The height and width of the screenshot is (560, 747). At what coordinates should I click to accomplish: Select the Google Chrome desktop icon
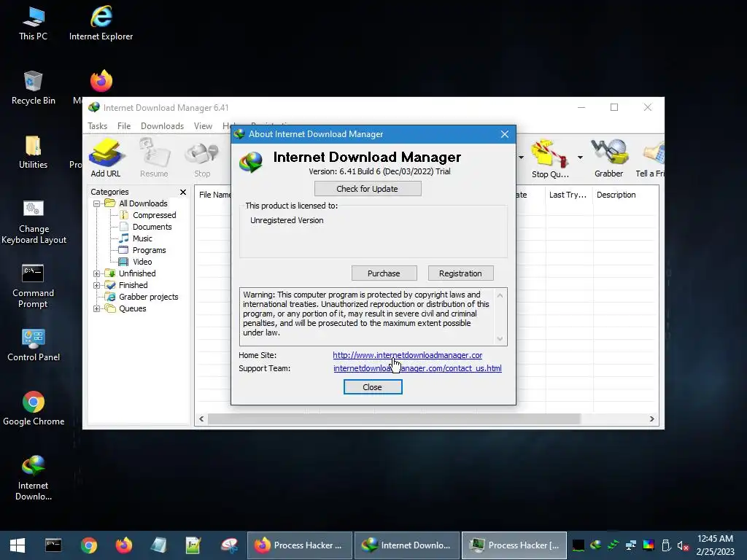34,408
